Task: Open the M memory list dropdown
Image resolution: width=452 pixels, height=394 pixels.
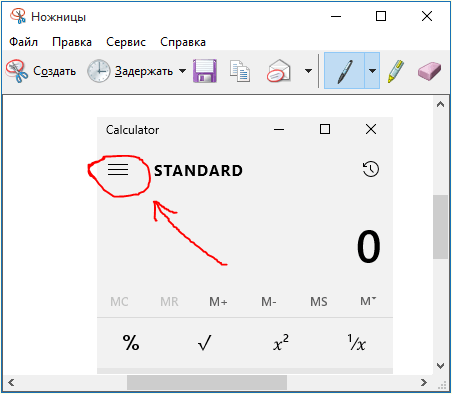Action: point(368,301)
